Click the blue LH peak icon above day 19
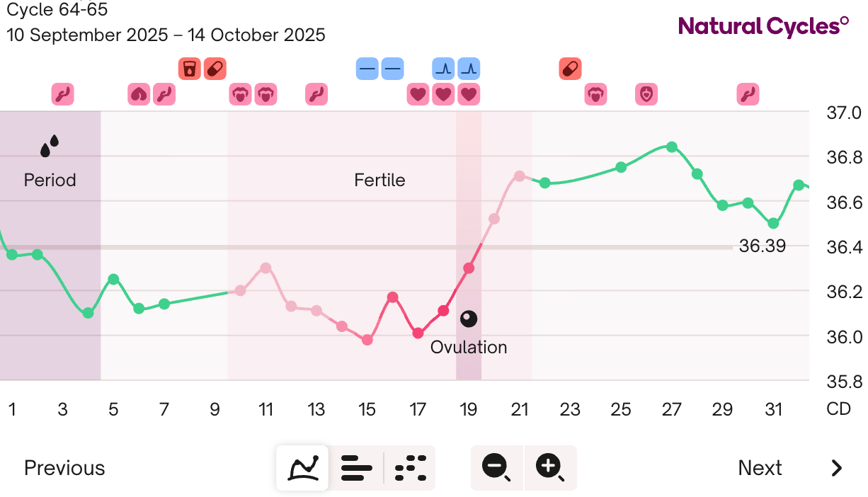868x497 pixels. point(469,69)
